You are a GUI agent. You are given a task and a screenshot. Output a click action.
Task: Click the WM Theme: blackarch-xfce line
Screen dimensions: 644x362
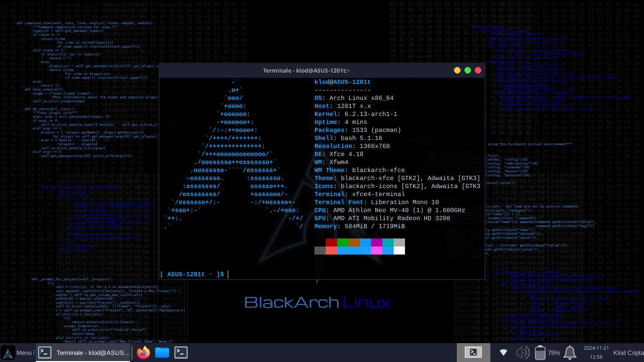click(360, 170)
